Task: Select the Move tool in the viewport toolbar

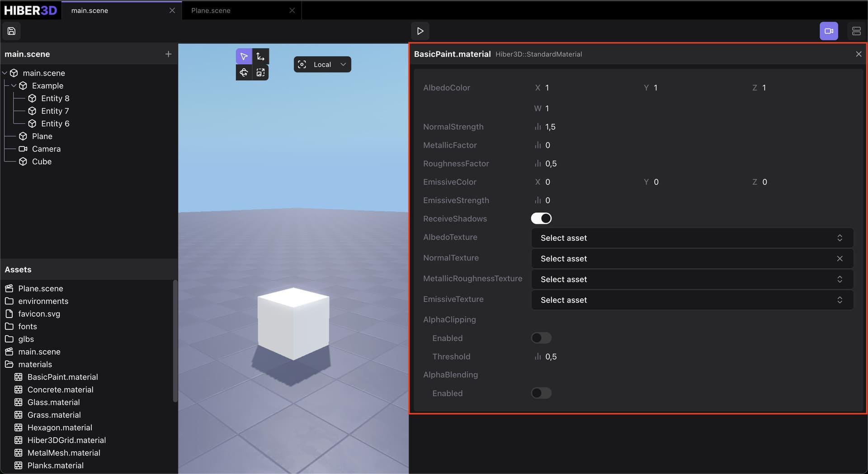Action: click(x=260, y=56)
